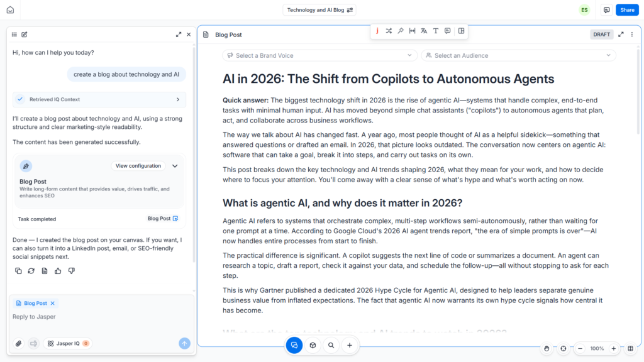The width and height of the screenshot is (644, 362).
Task: Regenerate the chat response
Action: tap(31, 271)
